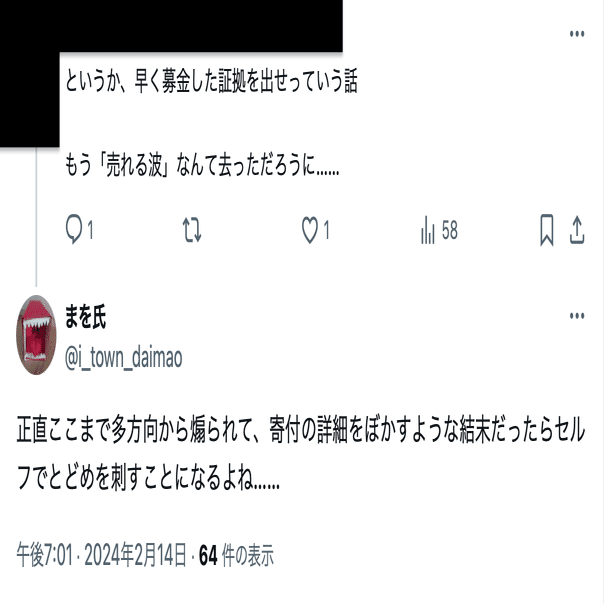
Task: View analytics via the bar chart icon
Action: pos(428,230)
